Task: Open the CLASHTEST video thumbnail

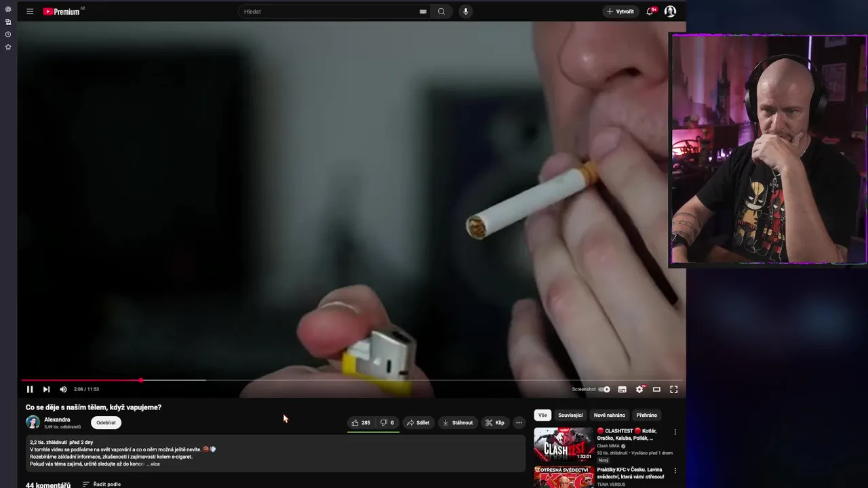Action: (x=564, y=444)
